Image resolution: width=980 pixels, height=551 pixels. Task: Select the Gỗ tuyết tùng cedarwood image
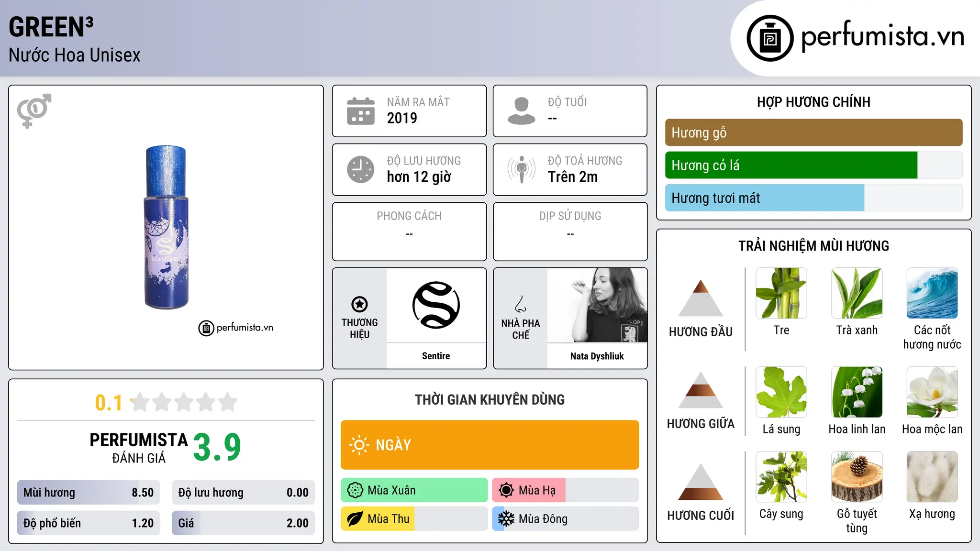click(x=857, y=477)
